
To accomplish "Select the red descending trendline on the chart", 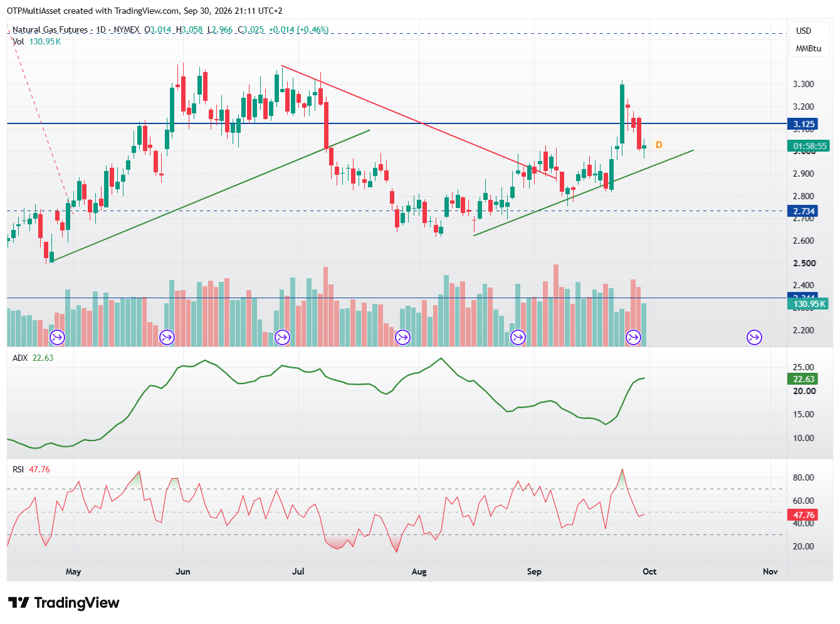I will [419, 122].
